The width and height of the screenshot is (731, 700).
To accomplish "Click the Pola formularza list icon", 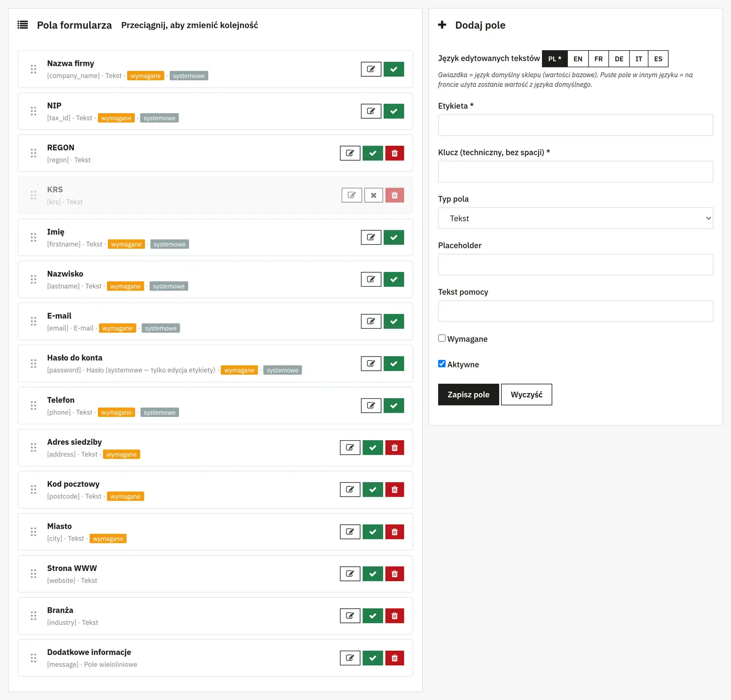I will 23,25.
